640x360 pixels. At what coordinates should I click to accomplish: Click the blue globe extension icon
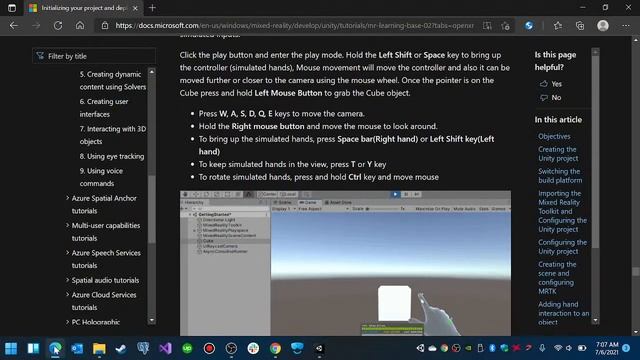click(x=529, y=25)
